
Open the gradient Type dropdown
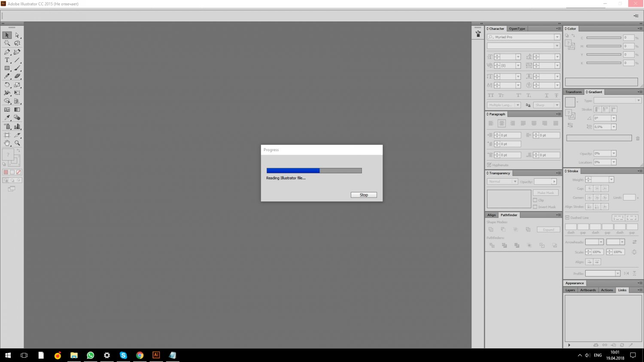[638, 100]
